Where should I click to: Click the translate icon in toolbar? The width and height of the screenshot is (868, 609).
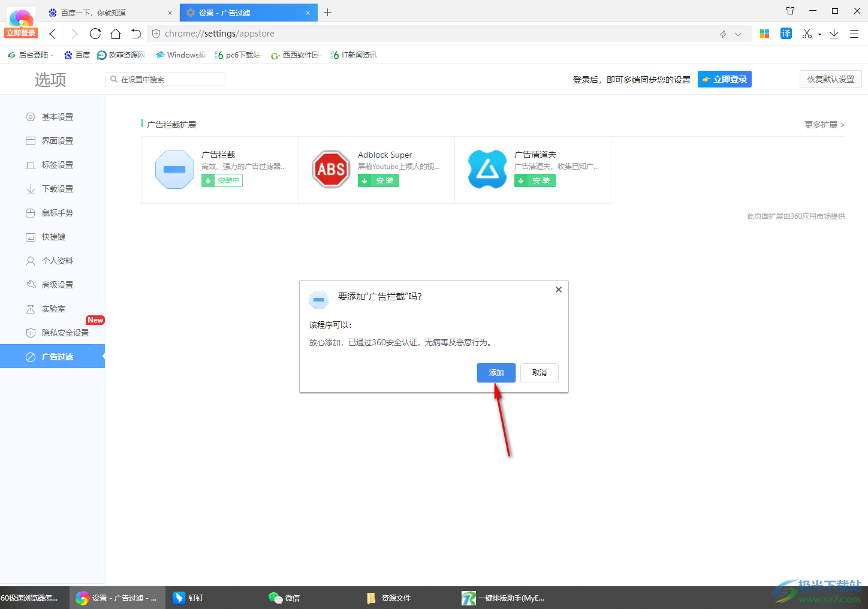click(x=786, y=34)
